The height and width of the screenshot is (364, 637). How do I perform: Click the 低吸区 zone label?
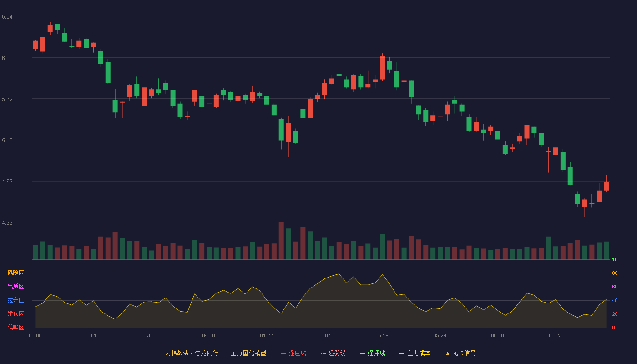15,327
